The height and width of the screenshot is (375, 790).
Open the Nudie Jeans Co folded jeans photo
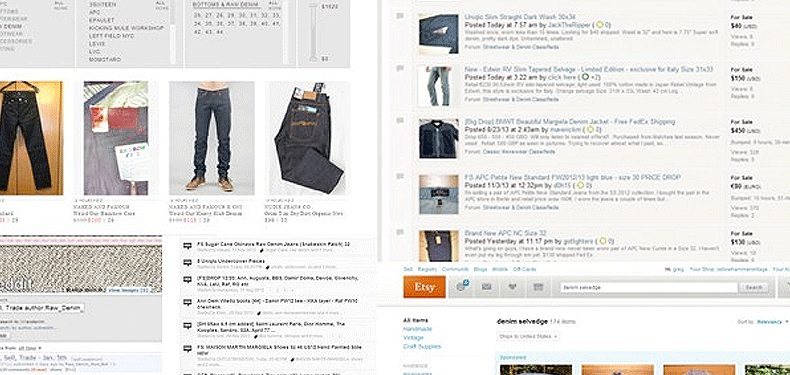307,138
